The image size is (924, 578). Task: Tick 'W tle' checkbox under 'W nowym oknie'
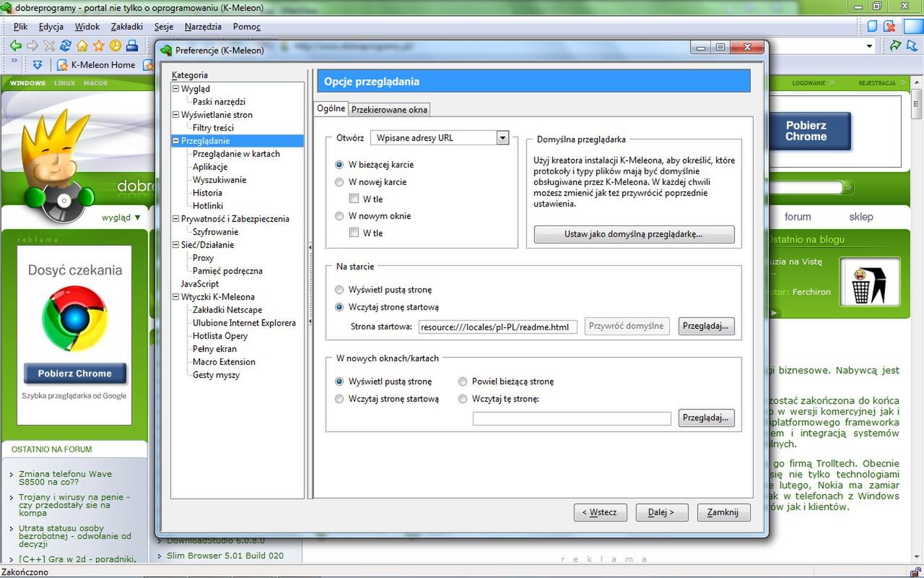point(354,233)
